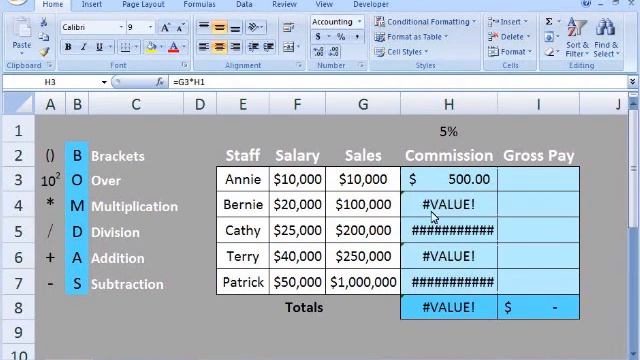Click the Copy icon in Clipboard group
This screenshot has width=640, height=360.
[44, 37]
